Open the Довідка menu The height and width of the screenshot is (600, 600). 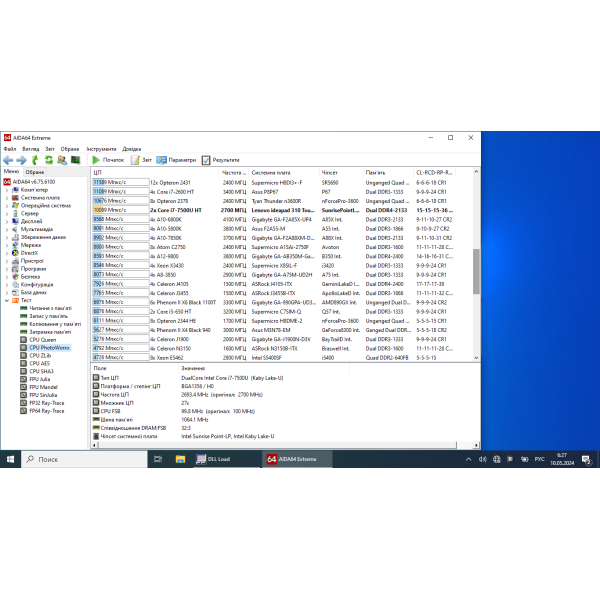[x=132, y=149]
